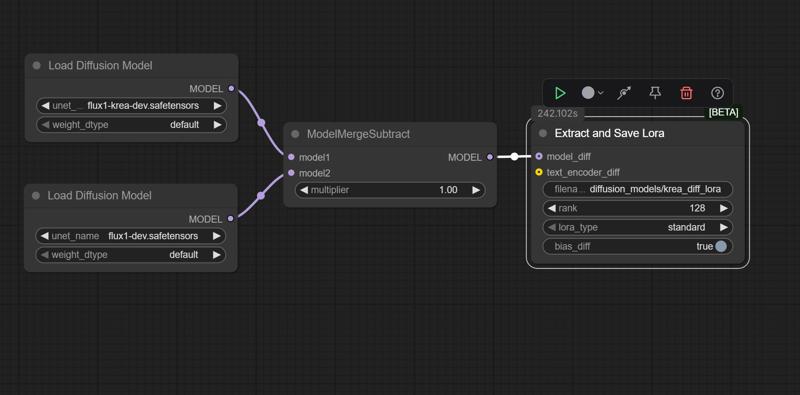
Task: Open flux1-krea-dev.safetensors model dropdown
Action: tap(132, 106)
